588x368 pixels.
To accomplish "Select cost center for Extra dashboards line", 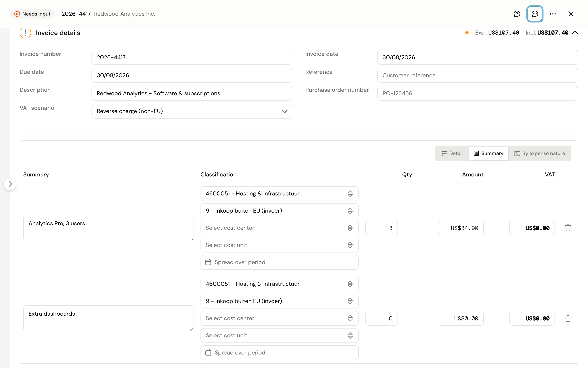I will (x=280, y=318).
